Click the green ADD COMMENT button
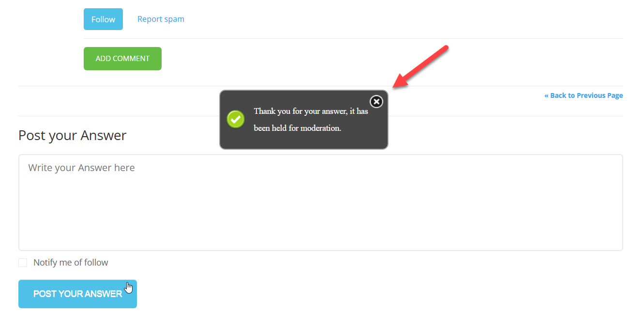This screenshot has width=644, height=315. point(122,59)
